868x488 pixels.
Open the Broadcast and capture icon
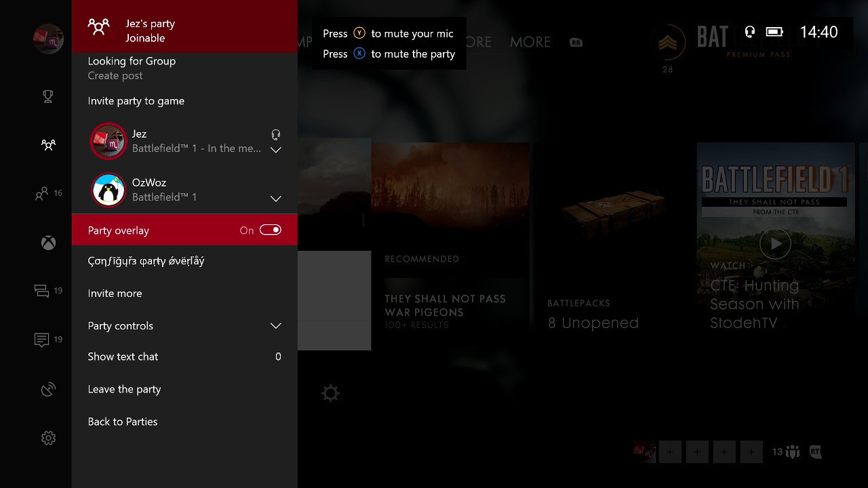click(47, 389)
